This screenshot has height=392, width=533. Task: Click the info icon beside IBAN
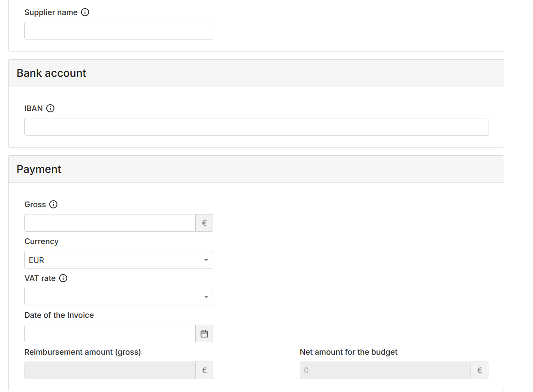pyautogui.click(x=50, y=109)
